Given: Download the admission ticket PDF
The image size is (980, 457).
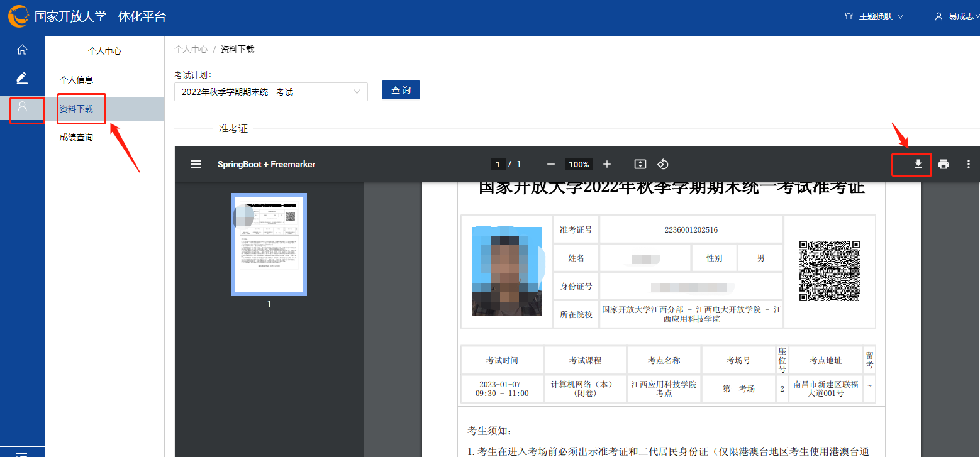Looking at the screenshot, I should pos(918,164).
